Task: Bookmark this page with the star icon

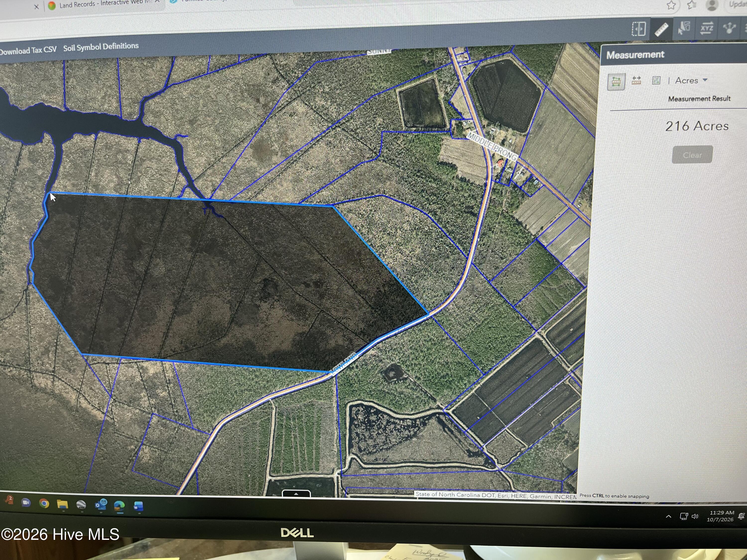Action: [x=671, y=5]
